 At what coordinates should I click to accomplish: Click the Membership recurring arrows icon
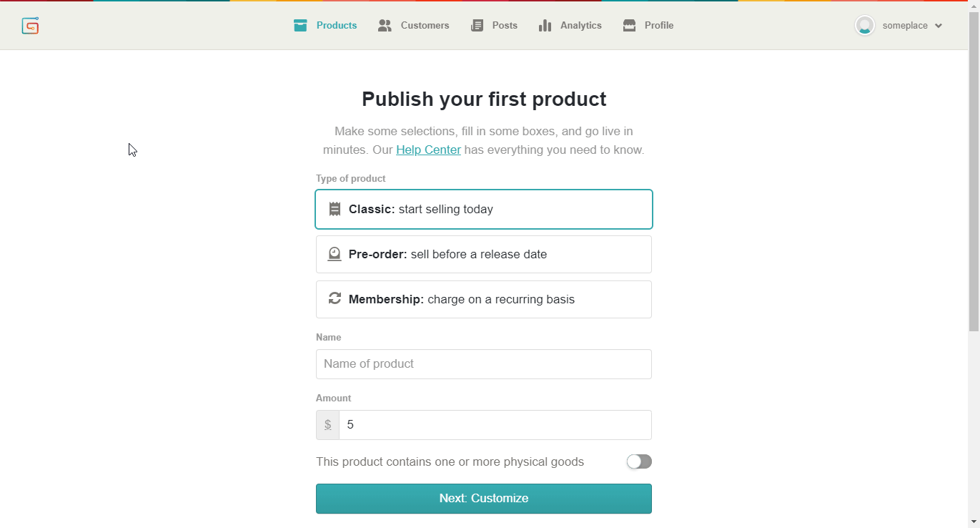click(335, 299)
